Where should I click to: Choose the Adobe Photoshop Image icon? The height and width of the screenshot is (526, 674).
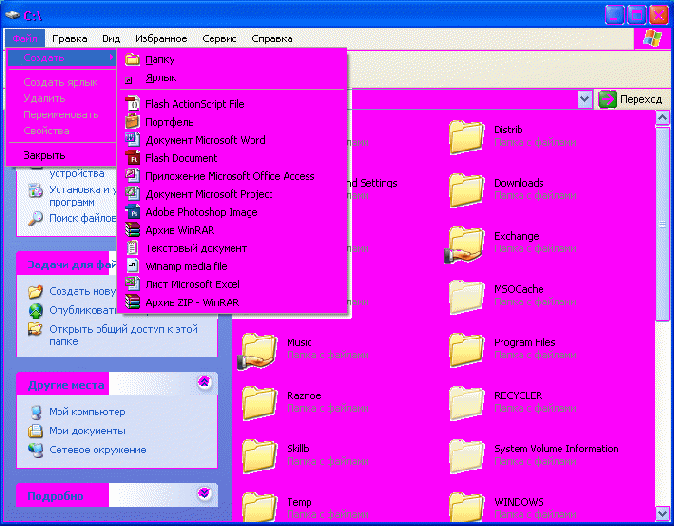[132, 212]
